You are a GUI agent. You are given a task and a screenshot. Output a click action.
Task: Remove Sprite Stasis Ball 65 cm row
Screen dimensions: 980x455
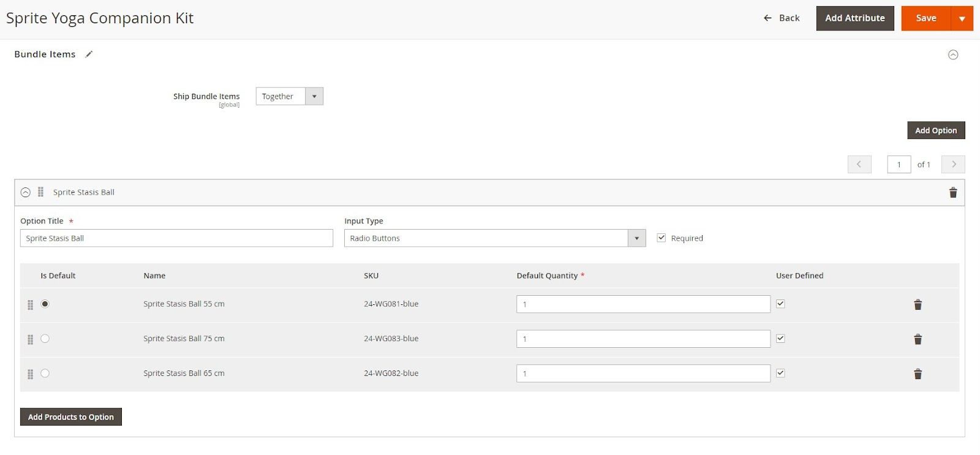tap(918, 374)
